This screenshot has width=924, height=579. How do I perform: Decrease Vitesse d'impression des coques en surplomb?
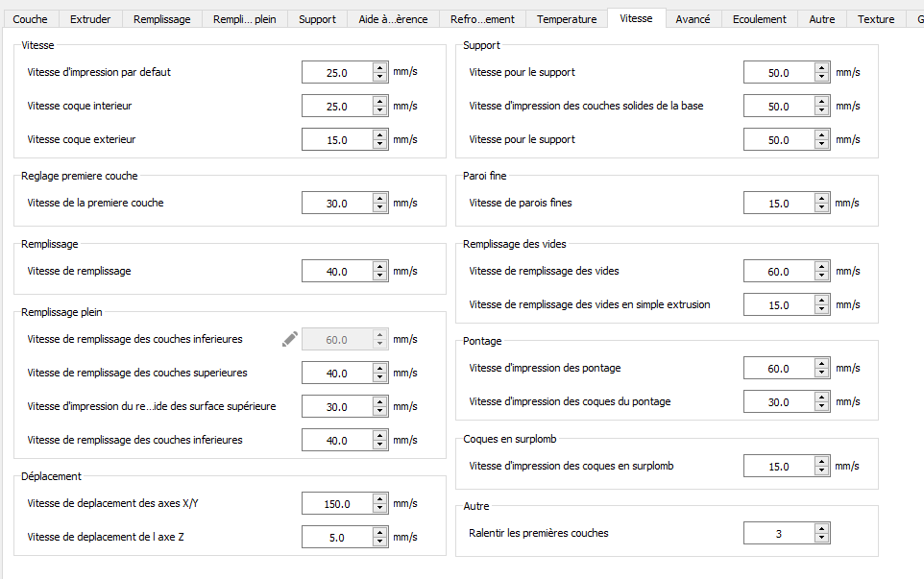[821, 471]
